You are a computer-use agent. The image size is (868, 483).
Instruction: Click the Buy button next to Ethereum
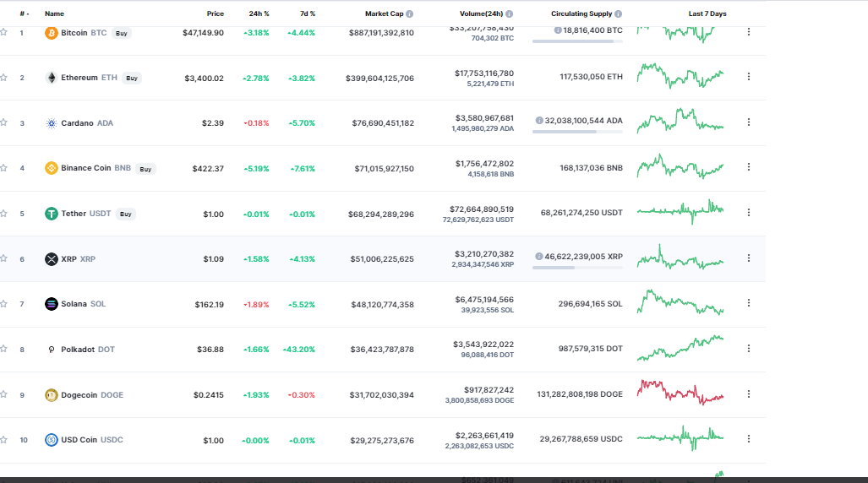pos(132,78)
